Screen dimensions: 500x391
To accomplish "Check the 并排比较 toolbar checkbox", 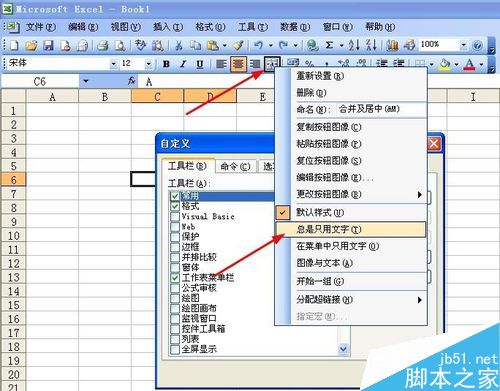I will click(x=175, y=257).
